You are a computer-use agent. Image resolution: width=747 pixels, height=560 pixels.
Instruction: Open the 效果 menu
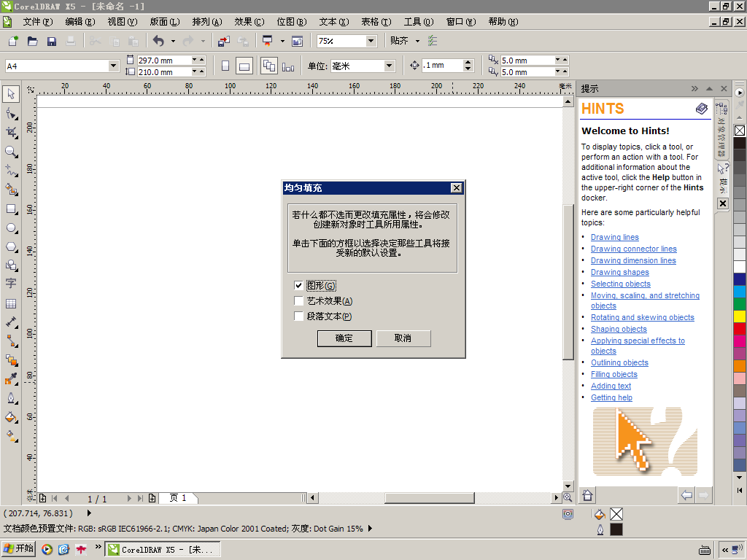pyautogui.click(x=249, y=22)
